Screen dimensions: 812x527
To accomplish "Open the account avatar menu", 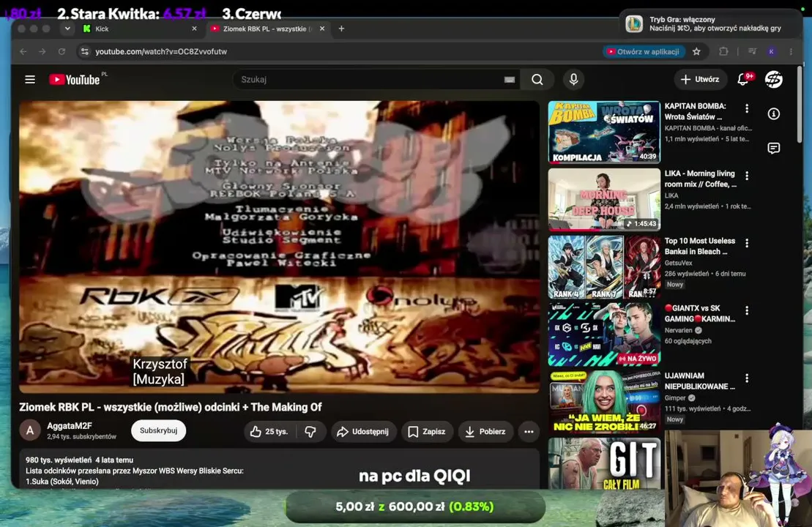I will tap(774, 79).
